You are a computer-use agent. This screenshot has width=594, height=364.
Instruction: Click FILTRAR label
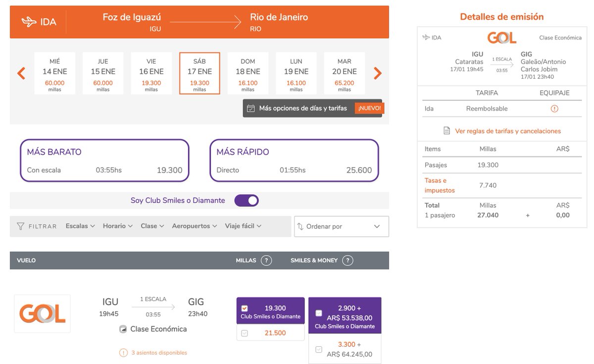[42, 226]
